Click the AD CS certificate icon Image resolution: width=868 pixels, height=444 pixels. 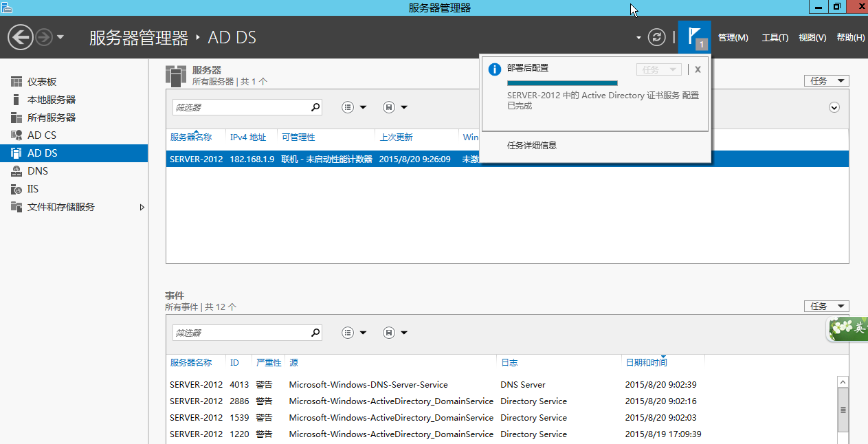coord(16,135)
